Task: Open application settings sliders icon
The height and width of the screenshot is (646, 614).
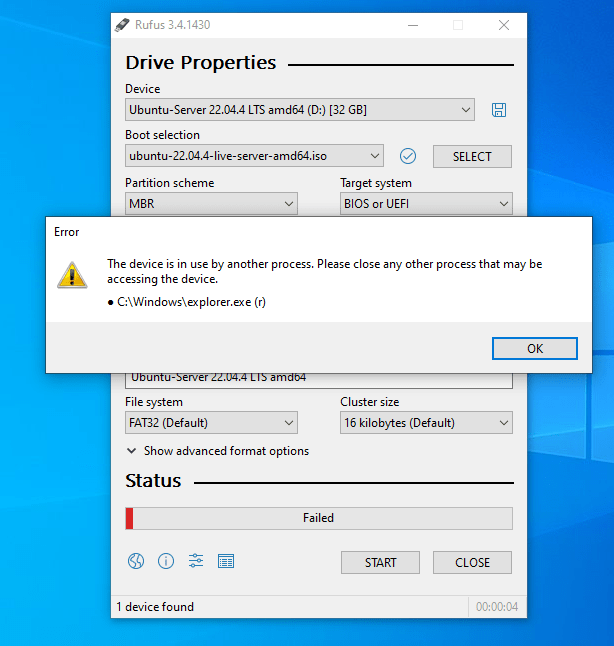Action: point(196,562)
